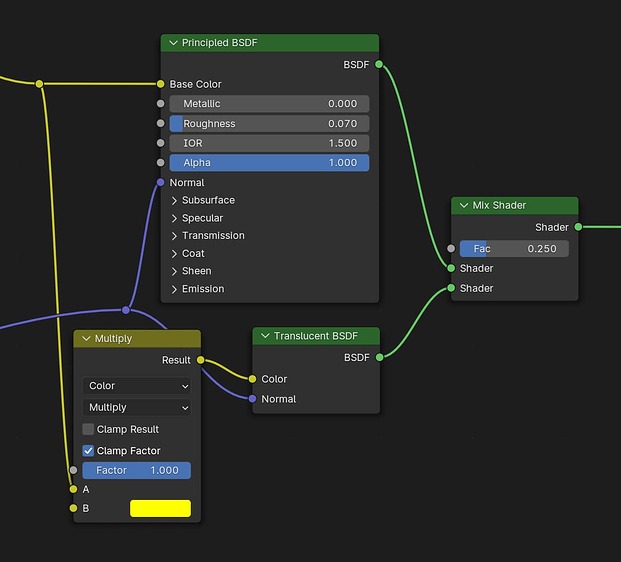
Task: Collapse the Mix Shader node
Action: pos(464,205)
